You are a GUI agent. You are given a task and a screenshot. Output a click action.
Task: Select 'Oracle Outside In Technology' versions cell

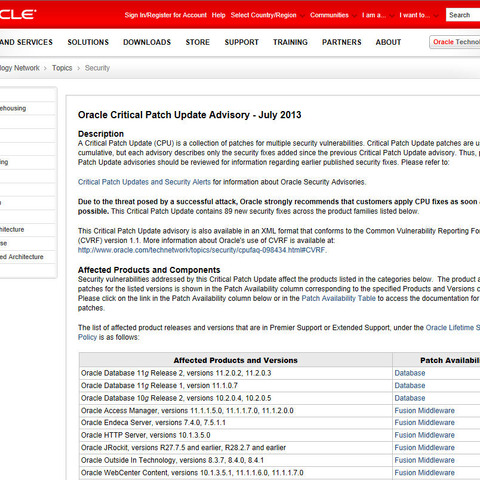tap(236, 460)
